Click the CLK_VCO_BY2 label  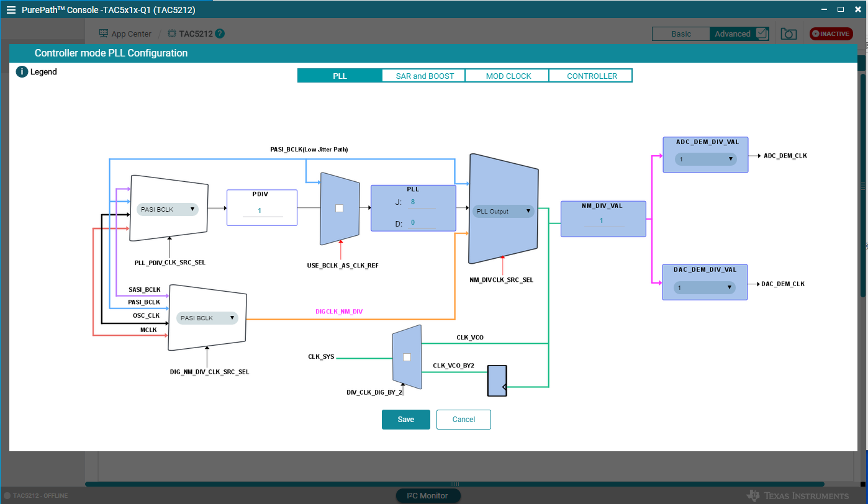click(x=453, y=366)
